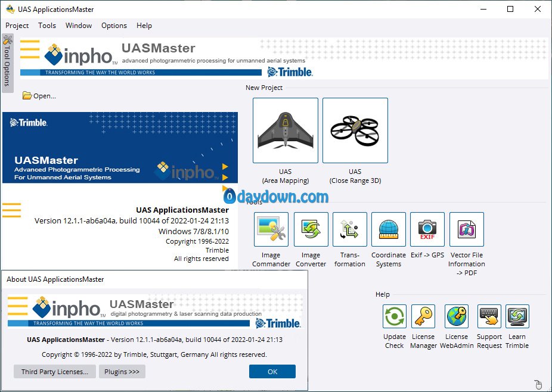This screenshot has height=392, width=552.
Task: Maximize the UAS ApplicationsMaster window
Action: click(x=510, y=9)
